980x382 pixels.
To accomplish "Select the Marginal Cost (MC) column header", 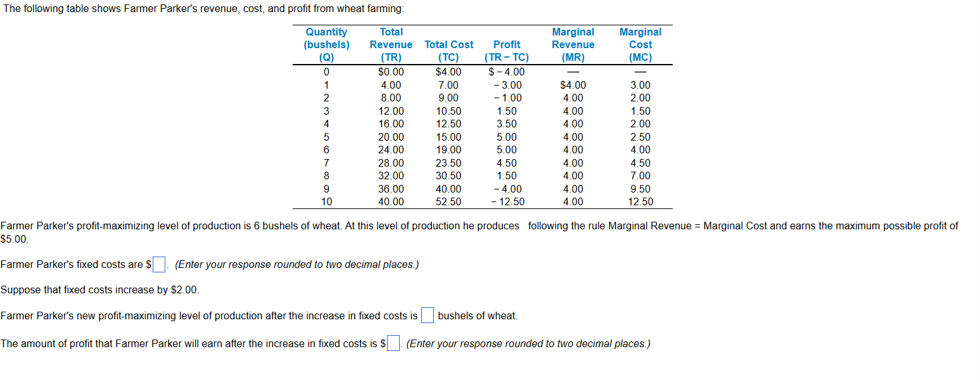I will tap(640, 44).
